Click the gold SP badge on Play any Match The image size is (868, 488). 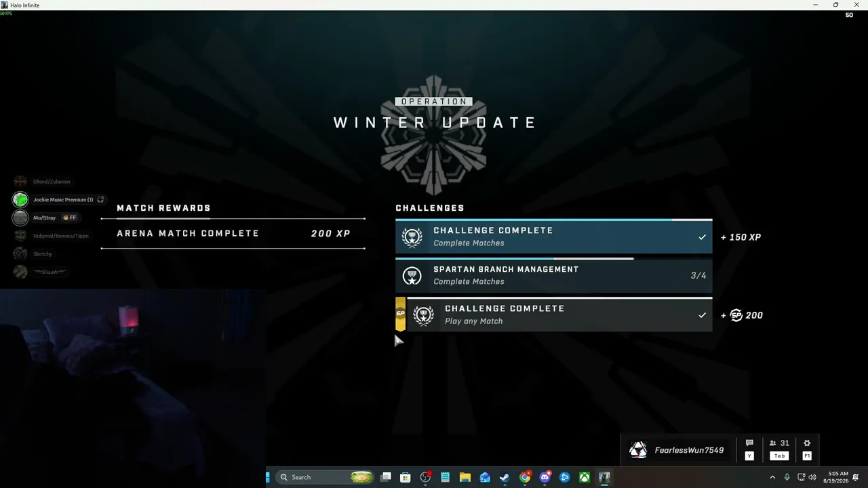click(400, 314)
